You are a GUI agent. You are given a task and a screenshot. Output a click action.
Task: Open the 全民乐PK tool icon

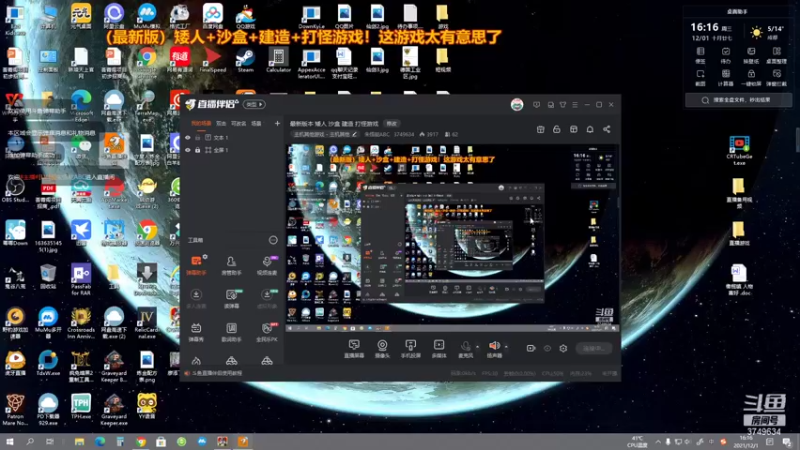click(x=267, y=332)
